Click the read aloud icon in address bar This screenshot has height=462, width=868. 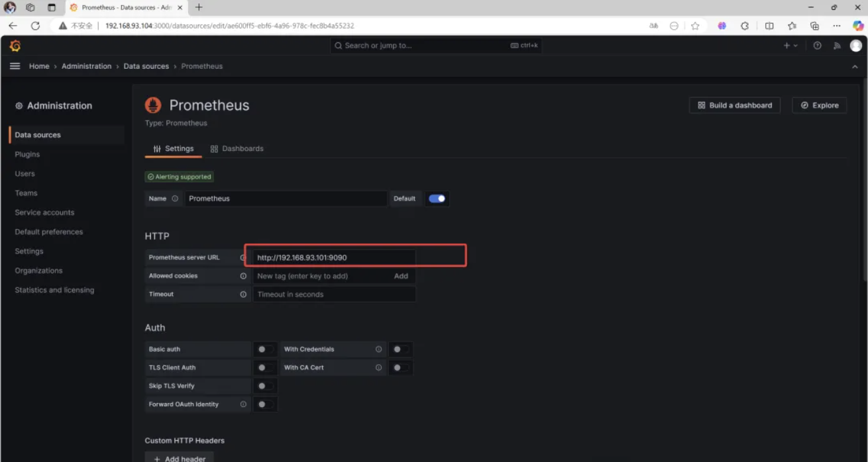pos(654,26)
